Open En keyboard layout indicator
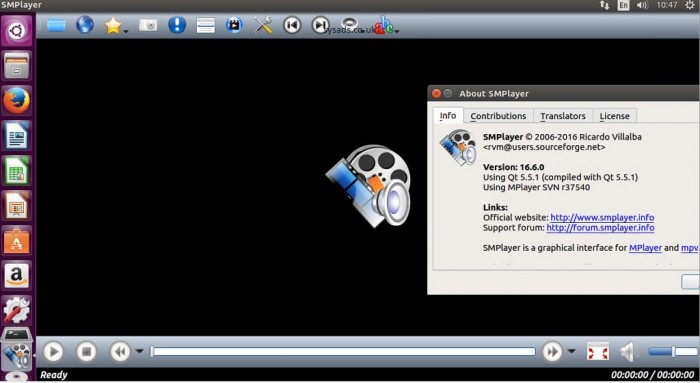 click(x=624, y=5)
